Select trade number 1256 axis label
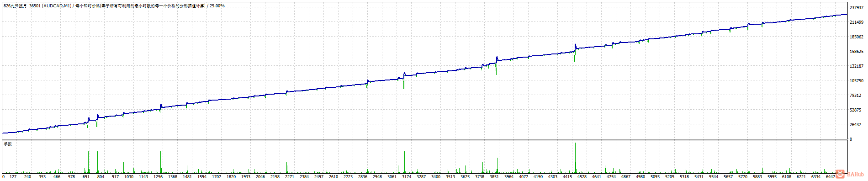868x181 pixels. (x=158, y=176)
